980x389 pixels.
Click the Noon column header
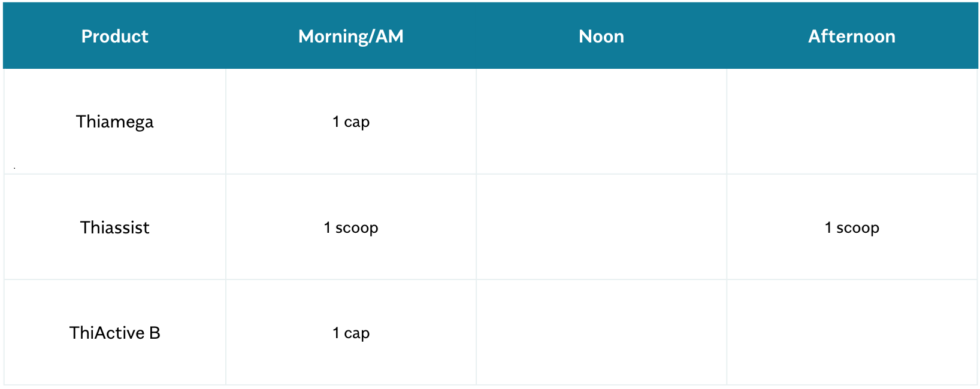coord(601,37)
